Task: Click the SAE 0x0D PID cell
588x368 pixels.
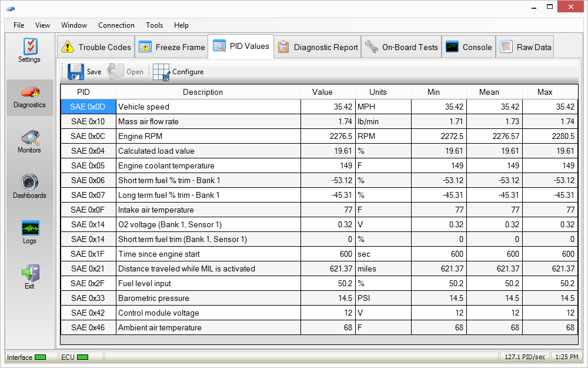Action: click(88, 107)
